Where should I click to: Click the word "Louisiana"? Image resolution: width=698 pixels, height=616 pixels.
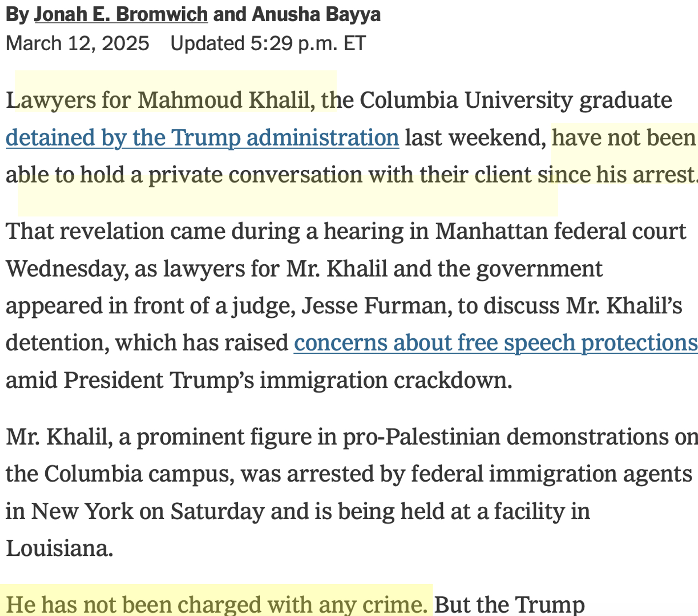click(60, 548)
